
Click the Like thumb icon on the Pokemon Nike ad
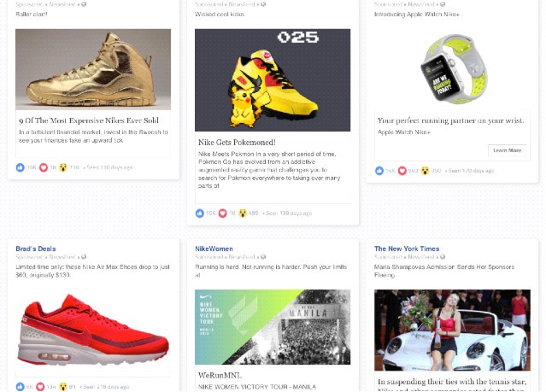[x=200, y=214]
